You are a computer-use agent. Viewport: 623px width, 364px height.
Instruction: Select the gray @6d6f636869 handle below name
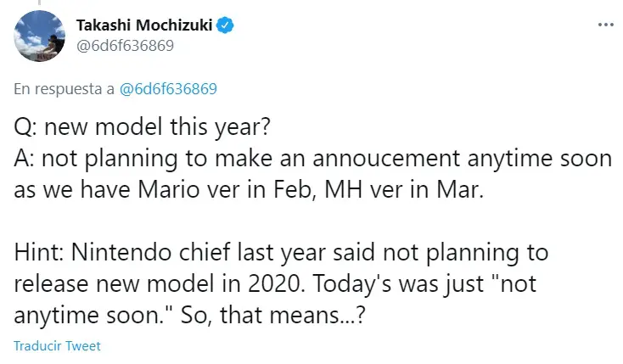125,46
